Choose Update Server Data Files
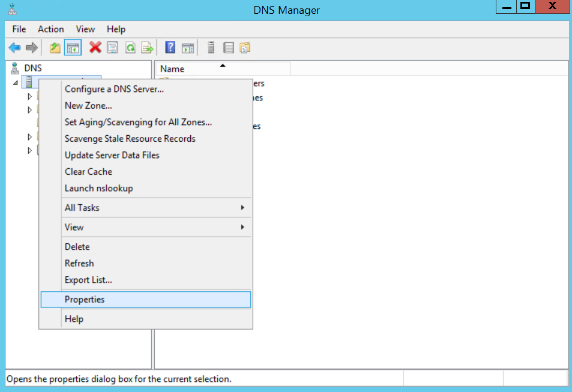The image size is (572, 392). click(146, 155)
